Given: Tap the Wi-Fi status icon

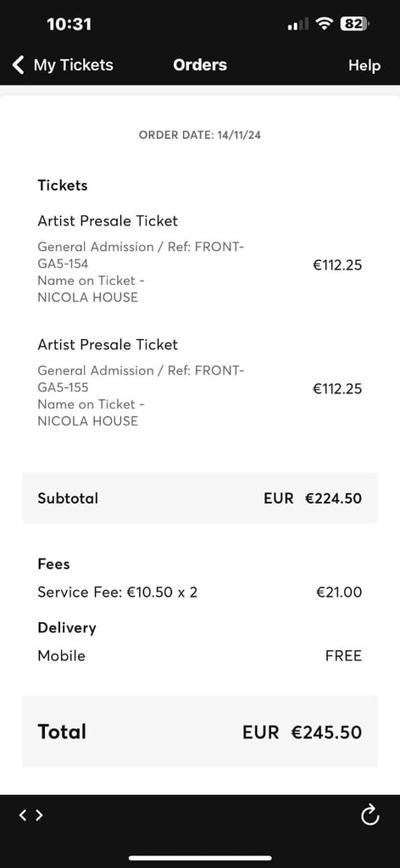Looking at the screenshot, I should [x=324, y=24].
